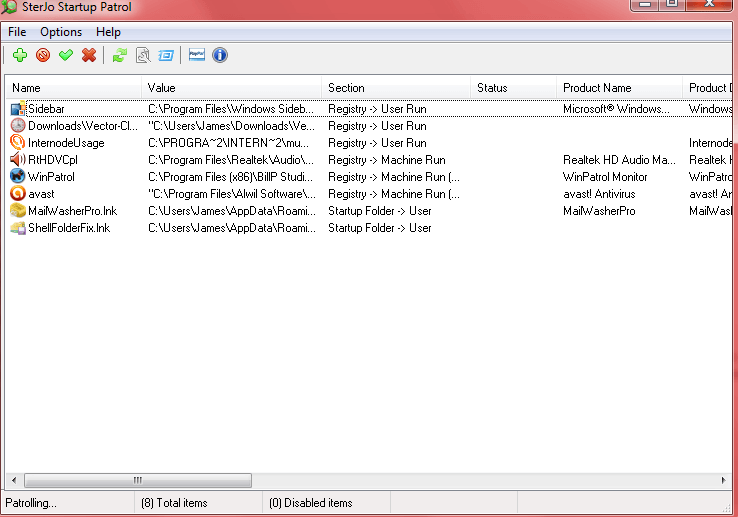
Task: Open the Options menu
Action: click(x=61, y=32)
